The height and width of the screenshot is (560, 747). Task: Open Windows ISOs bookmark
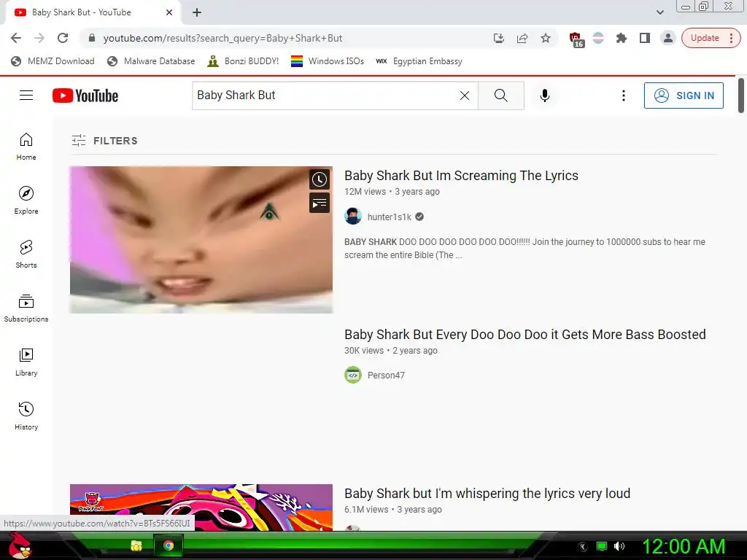coord(328,61)
